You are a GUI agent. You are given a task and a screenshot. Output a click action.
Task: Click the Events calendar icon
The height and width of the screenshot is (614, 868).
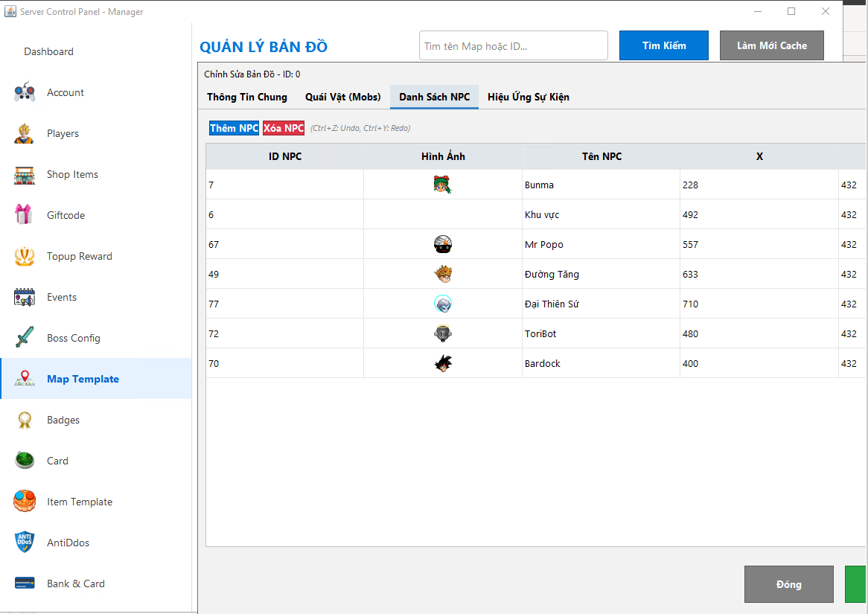coord(25,297)
